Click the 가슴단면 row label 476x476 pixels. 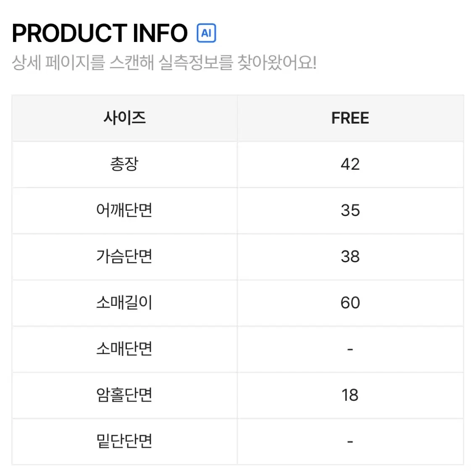point(124,257)
